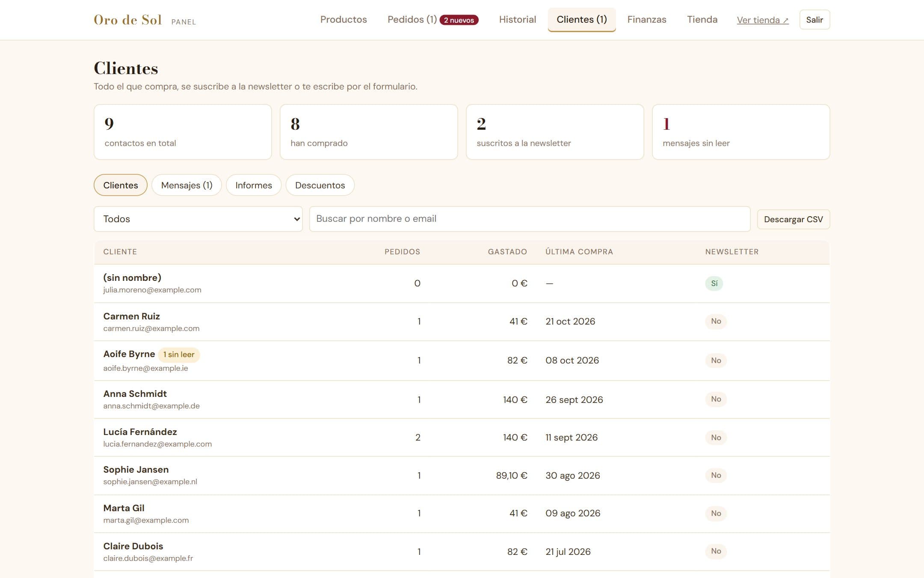The image size is (924, 578).
Task: Click the 'GASTADO' column header
Action: click(x=507, y=252)
